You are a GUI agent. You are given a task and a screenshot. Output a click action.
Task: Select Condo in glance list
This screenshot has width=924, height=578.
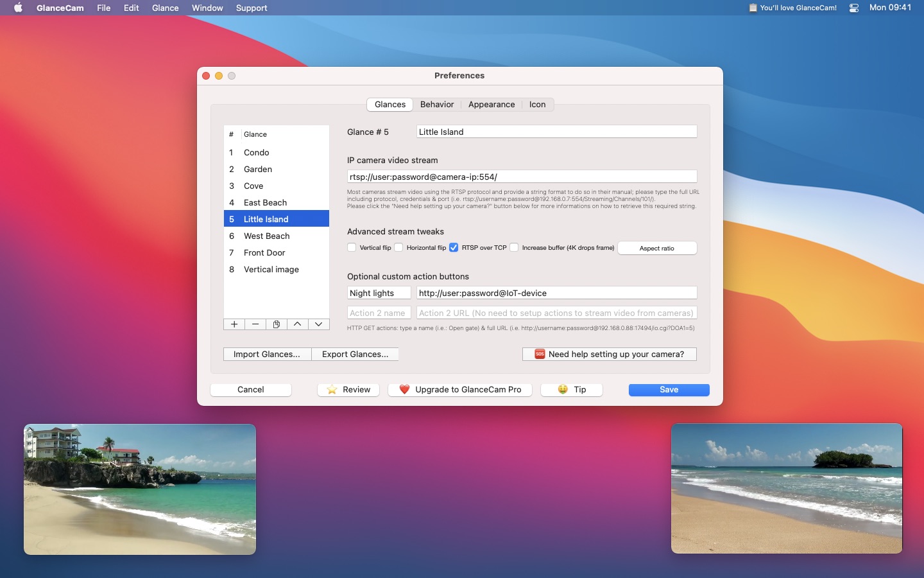coord(277,152)
